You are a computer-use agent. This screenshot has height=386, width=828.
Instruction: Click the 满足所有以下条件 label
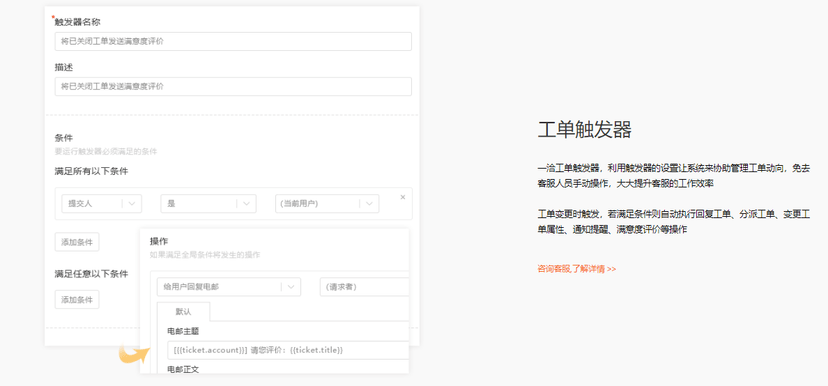point(91,171)
